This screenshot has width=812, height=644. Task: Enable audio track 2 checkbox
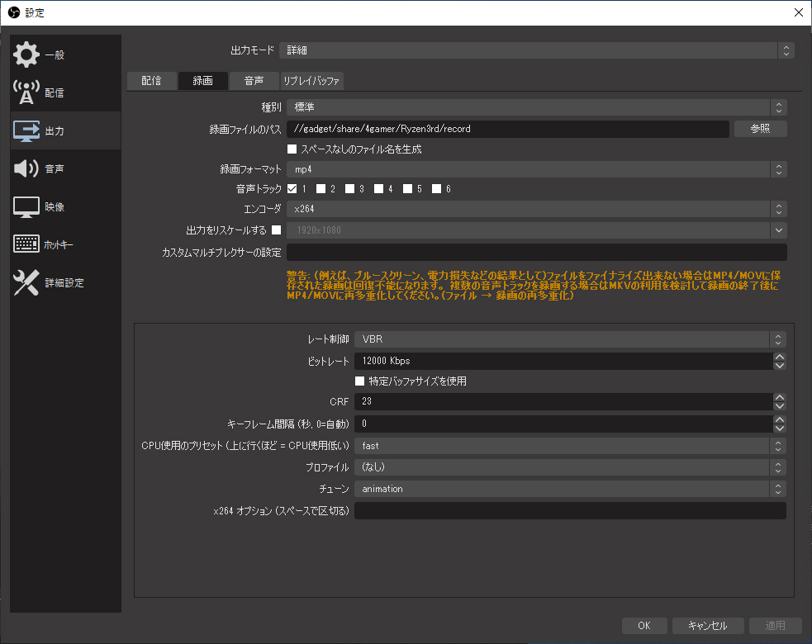(321, 188)
